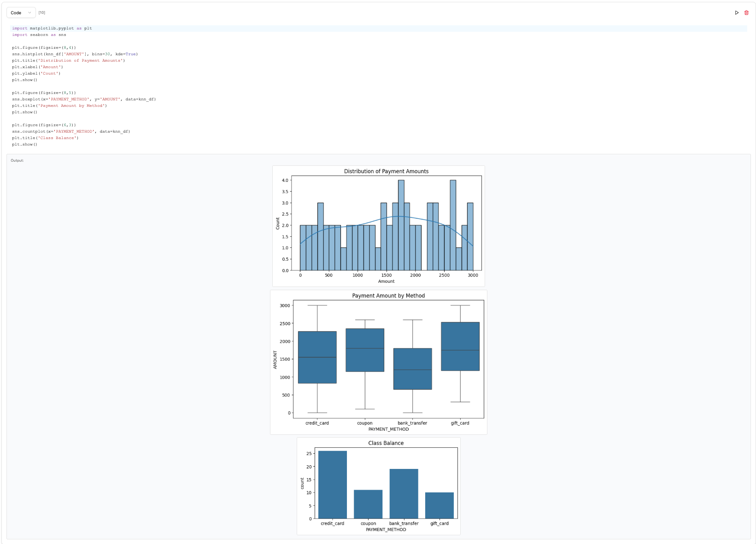
Task: Place cursor on import matplotlib line
Action: (52, 29)
